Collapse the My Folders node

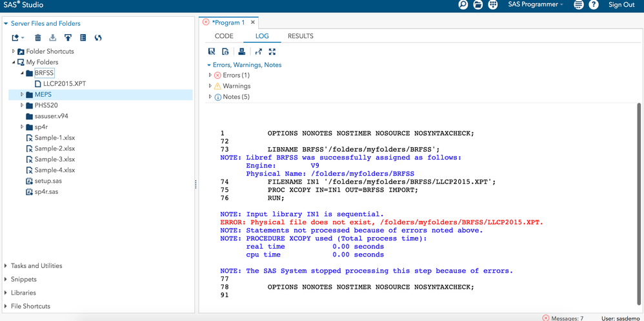click(14, 63)
